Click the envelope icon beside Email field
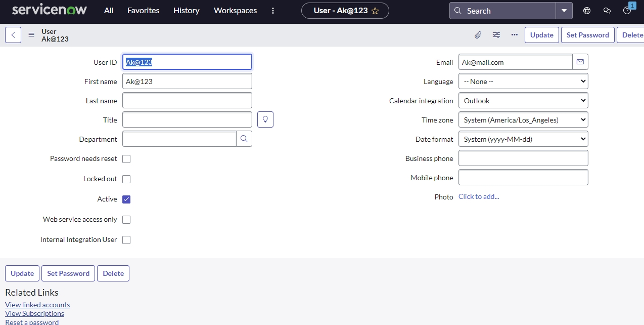Viewport: 644px width, 325px height. pyautogui.click(x=580, y=62)
